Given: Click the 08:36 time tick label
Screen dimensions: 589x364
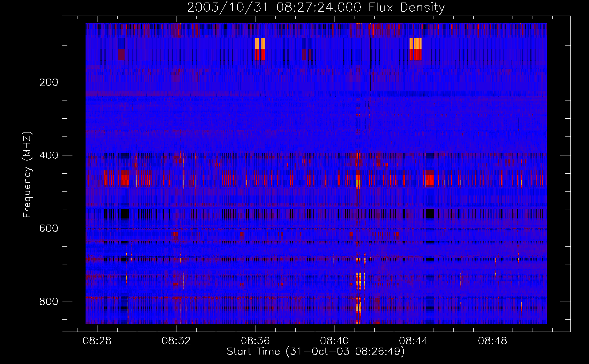Looking at the screenshot, I should coord(255,341).
